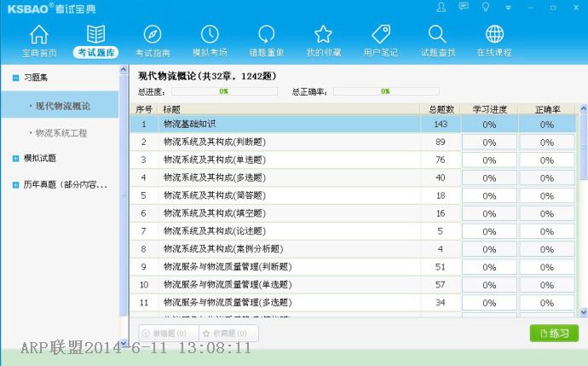Click the table vertical scrollbar thumb
Screen dimensions: 588x366
584,146
